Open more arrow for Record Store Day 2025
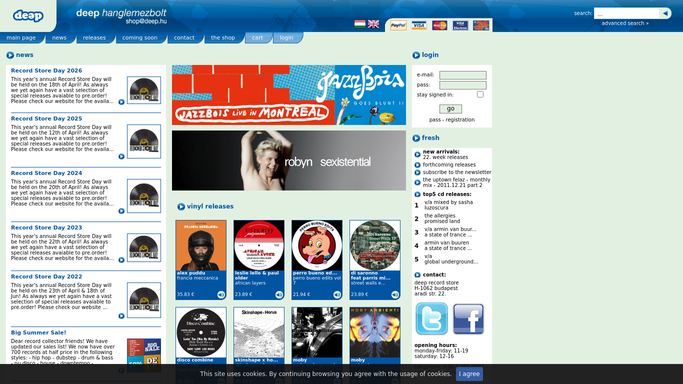This screenshot has height=384, width=683. tap(122, 156)
